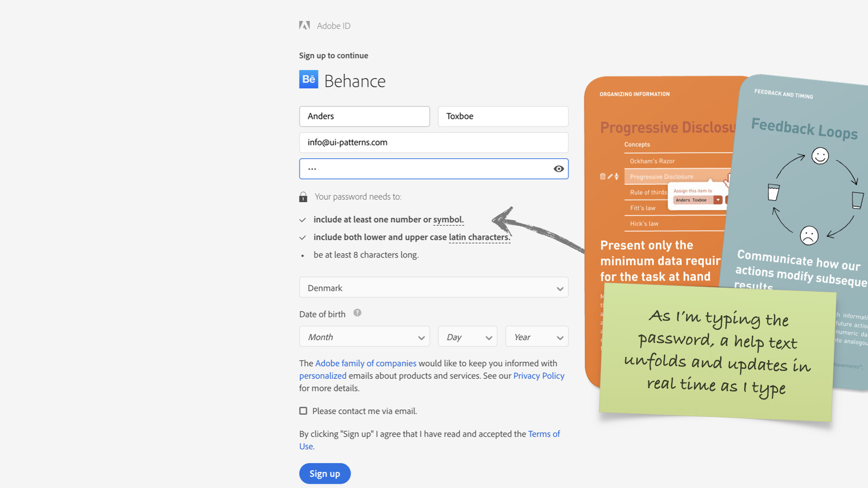Click the pencil edit icon on orange card
The height and width of the screenshot is (488, 868).
tap(610, 177)
